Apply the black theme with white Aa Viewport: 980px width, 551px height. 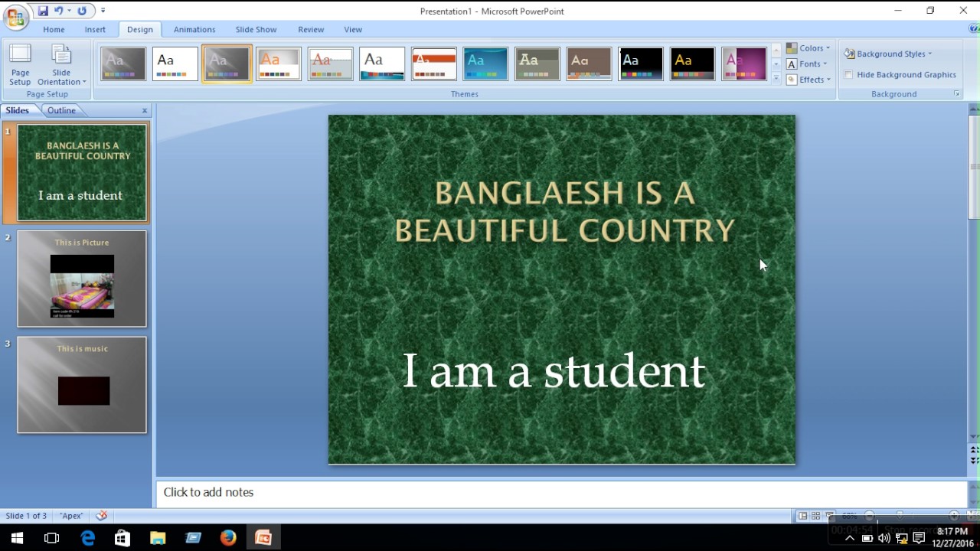[641, 64]
